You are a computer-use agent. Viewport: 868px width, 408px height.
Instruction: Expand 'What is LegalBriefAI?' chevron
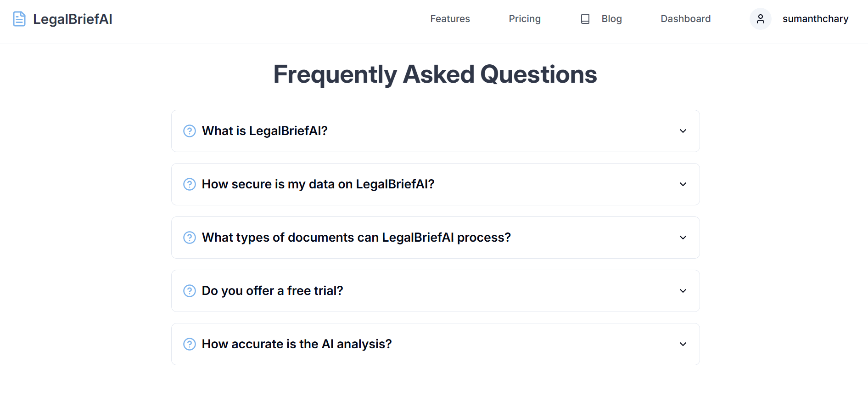pos(683,131)
